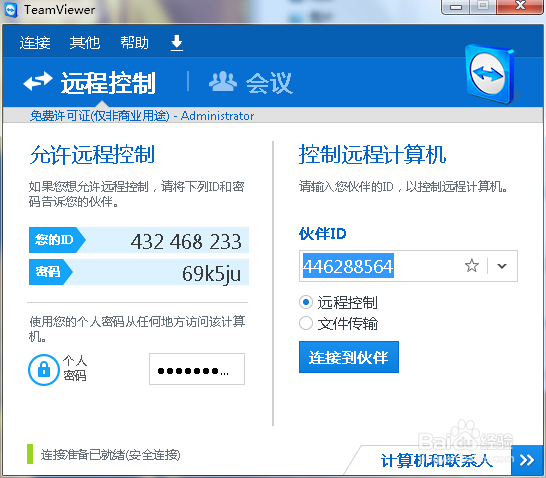Image resolution: width=546 pixels, height=478 pixels.
Task: Click the 您的ID label tag
Action: pos(57,240)
